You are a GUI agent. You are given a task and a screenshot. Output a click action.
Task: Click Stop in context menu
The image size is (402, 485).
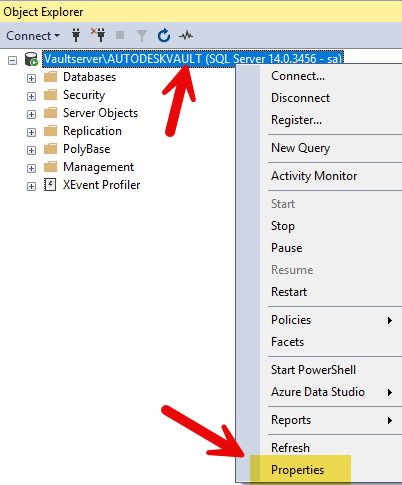point(283,226)
